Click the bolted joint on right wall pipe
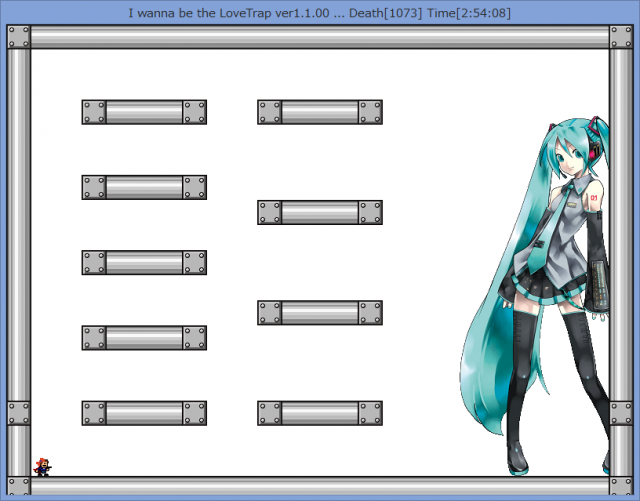Image resolution: width=640 pixels, height=501 pixels. 621,413
